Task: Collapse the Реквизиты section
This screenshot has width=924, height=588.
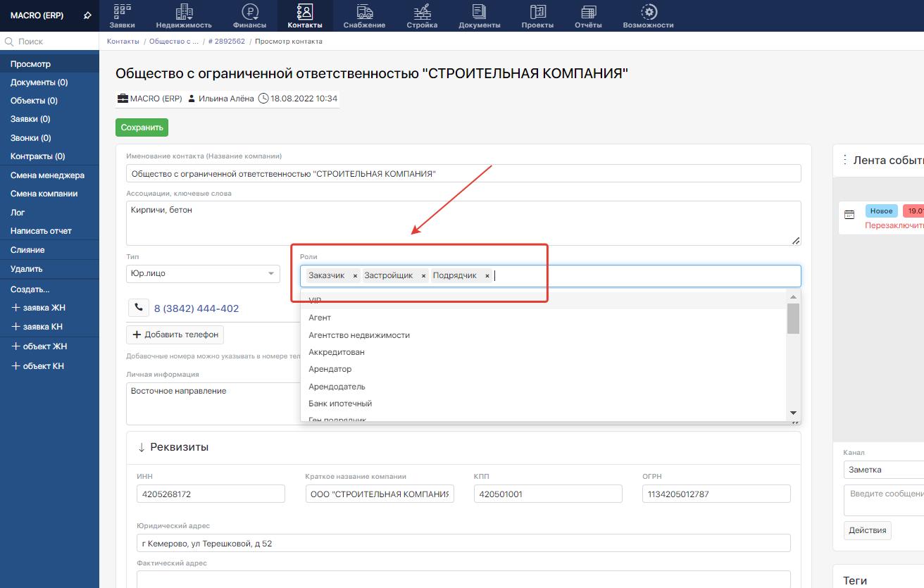Action: (142, 447)
